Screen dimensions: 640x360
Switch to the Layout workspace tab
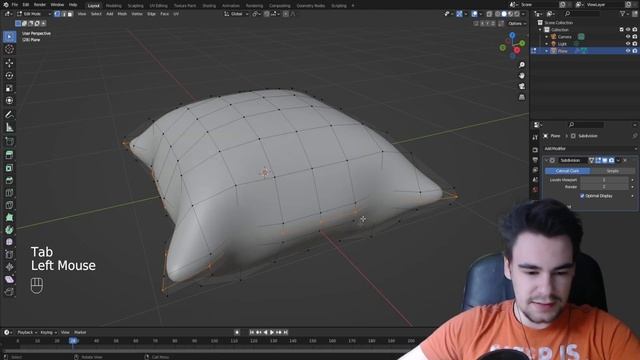tap(93, 6)
